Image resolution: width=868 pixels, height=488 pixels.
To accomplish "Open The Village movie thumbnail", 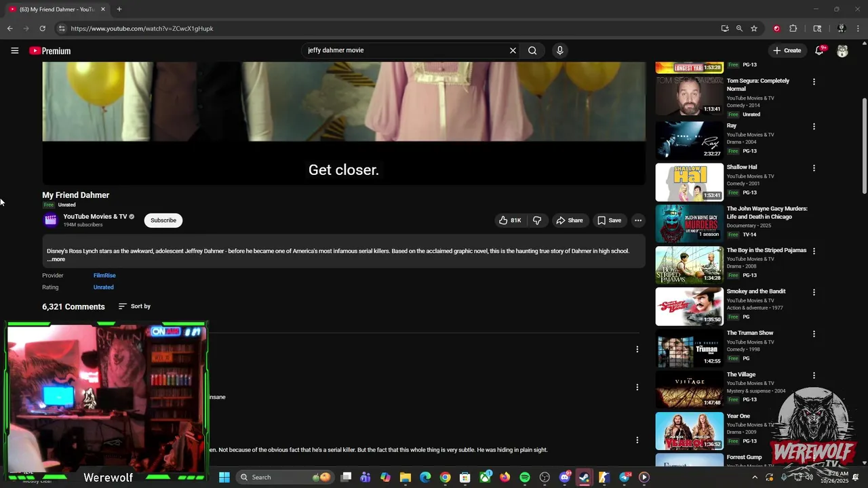I will [689, 389].
